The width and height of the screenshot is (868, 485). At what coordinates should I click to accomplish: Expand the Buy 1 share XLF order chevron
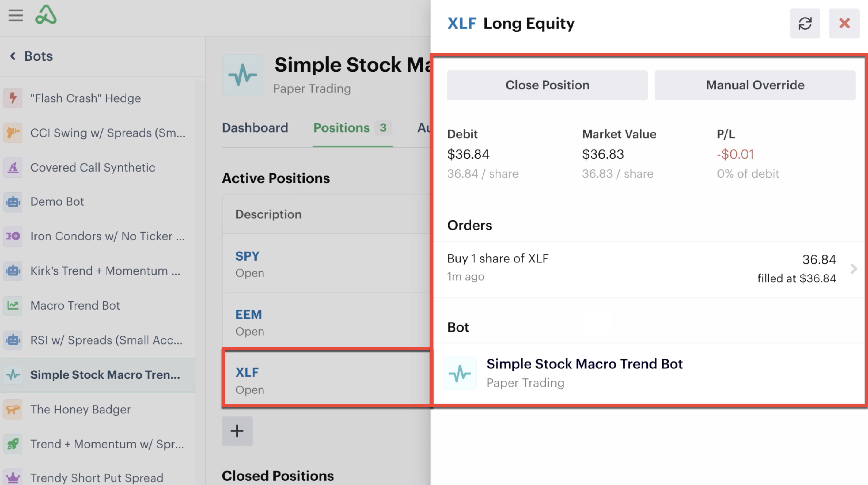pyautogui.click(x=854, y=269)
